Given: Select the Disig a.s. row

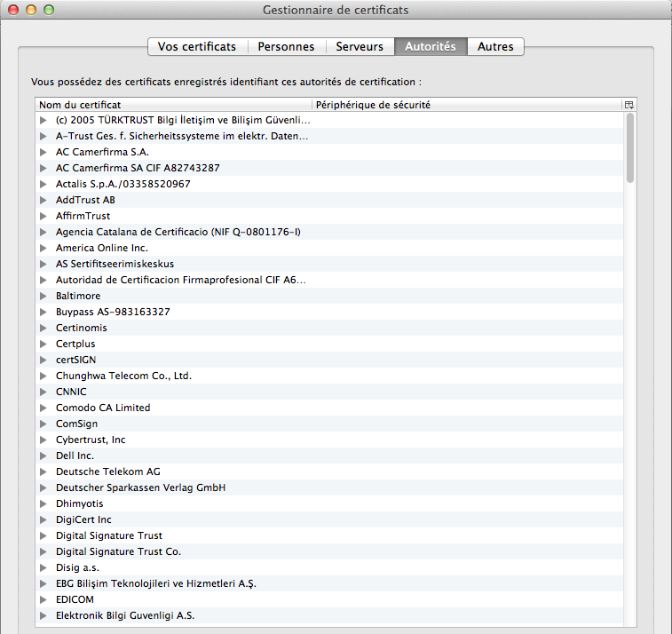Looking at the screenshot, I should pyautogui.click(x=329, y=567).
